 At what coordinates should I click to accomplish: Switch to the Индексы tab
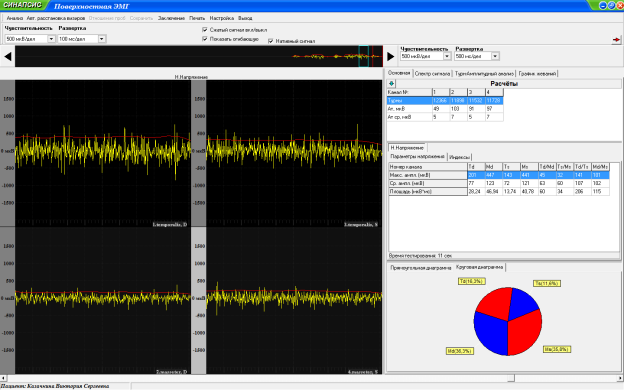click(459, 157)
